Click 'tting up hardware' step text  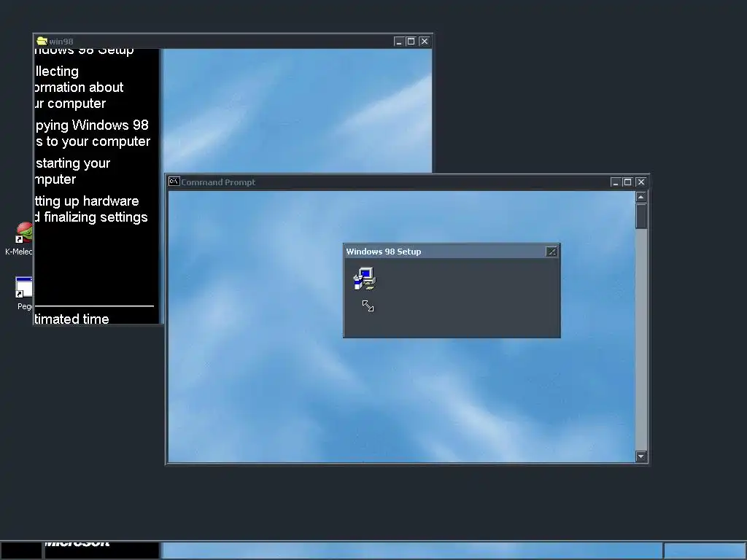87,201
